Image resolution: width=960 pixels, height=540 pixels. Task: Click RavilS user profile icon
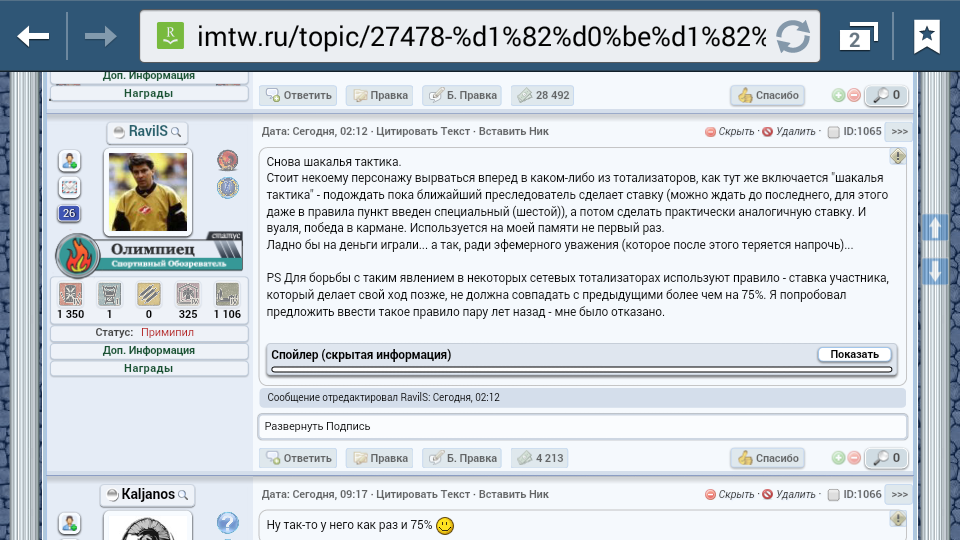69,161
